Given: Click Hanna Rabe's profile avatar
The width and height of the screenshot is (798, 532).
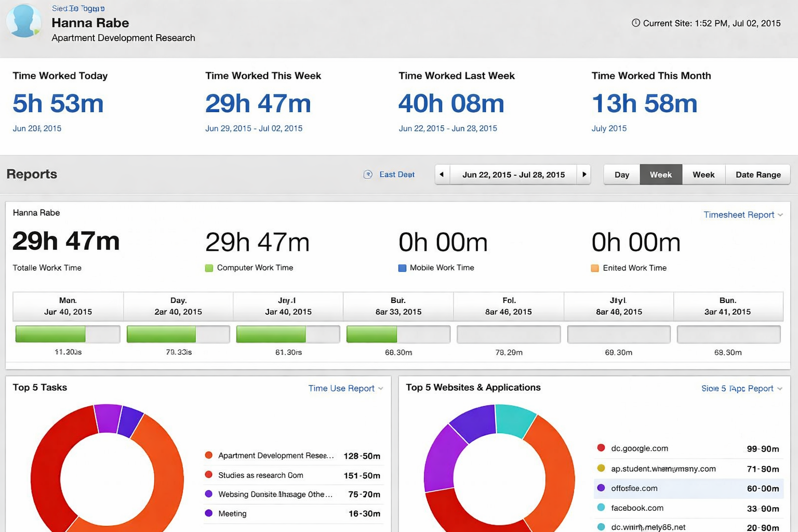Looking at the screenshot, I should pos(23,21).
